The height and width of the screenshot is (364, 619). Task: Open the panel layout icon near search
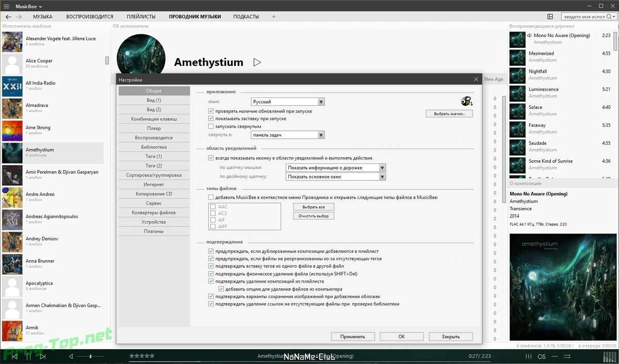tap(550, 16)
